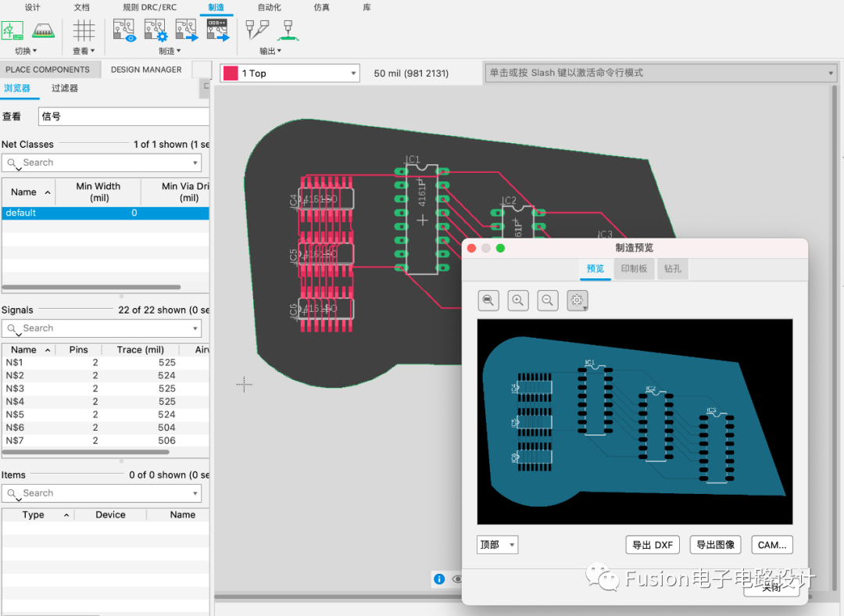The image size is (844, 616).
Task: Sort Signals by Trace (mil) column
Action: click(x=141, y=350)
